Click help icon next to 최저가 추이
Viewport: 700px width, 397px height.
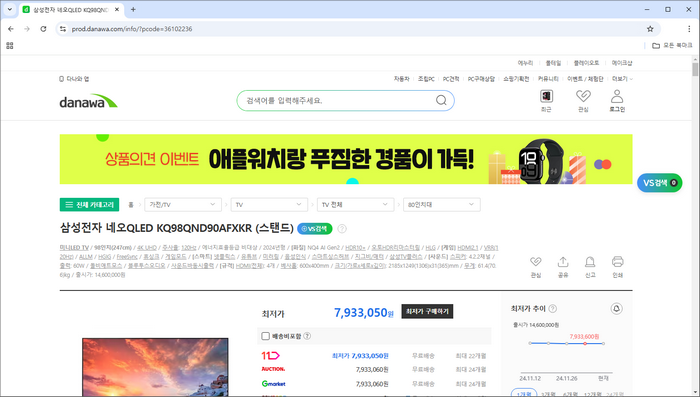(553, 309)
